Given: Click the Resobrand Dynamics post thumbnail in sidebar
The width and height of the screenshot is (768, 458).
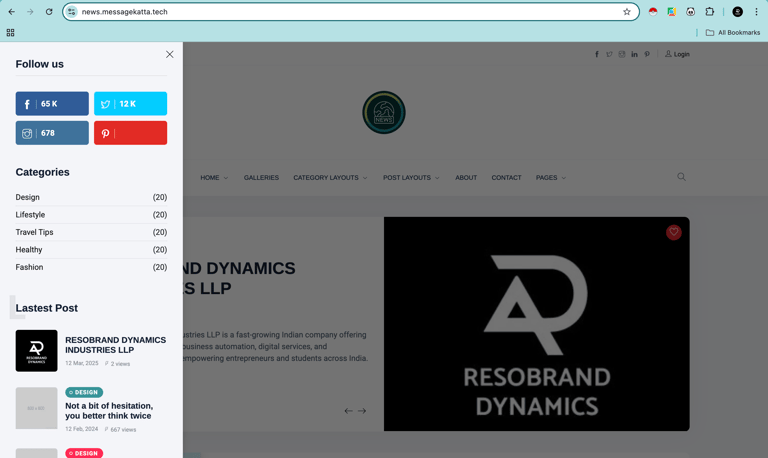Looking at the screenshot, I should coord(36,351).
